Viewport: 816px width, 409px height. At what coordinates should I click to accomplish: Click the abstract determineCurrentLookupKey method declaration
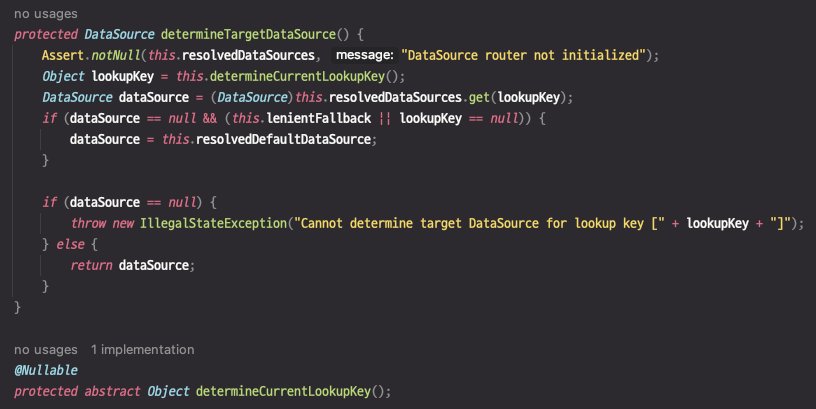pyautogui.click(x=283, y=391)
